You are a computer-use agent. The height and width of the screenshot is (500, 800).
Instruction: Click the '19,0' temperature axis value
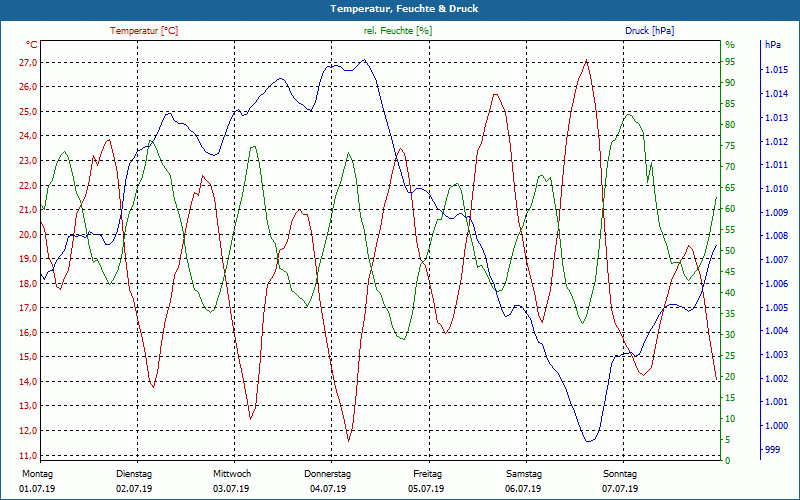(x=28, y=259)
